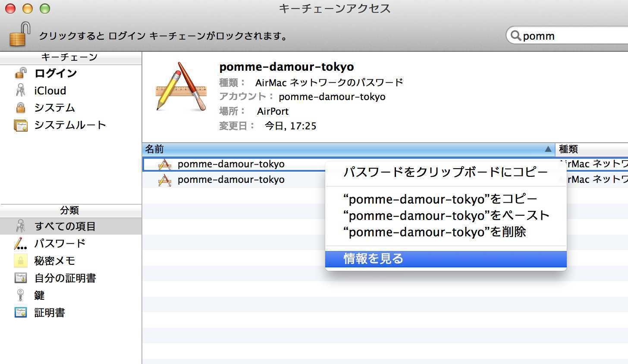This screenshot has width=628, height=364.
Task: Toggle the sort direction triangle in the 名前 column
Action: pyautogui.click(x=548, y=149)
